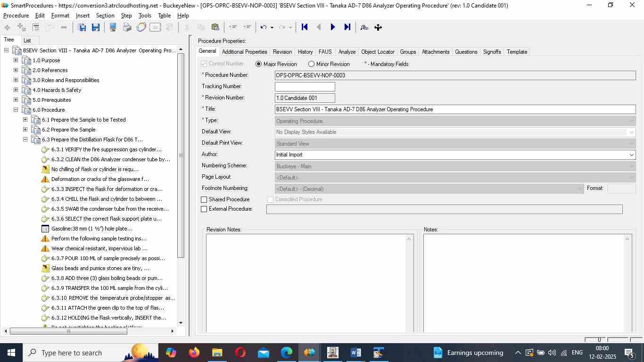
Task: Select step 6.3.4 CHILL the flask
Action: (107, 199)
